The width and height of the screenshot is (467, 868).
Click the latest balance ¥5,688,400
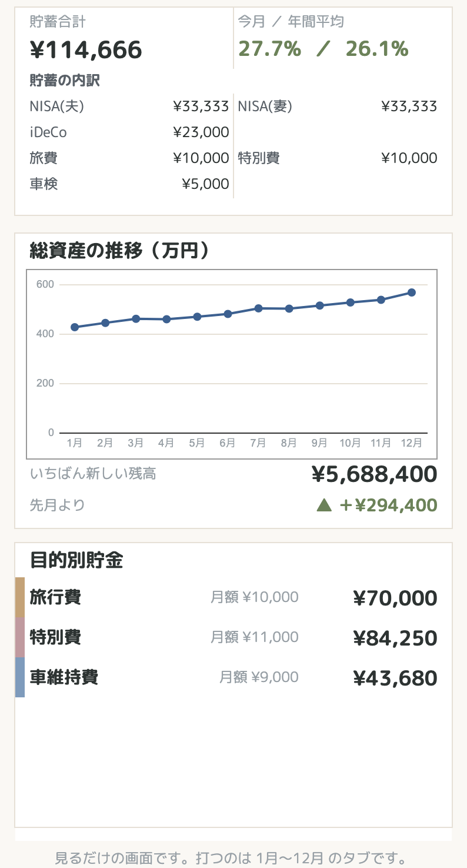click(374, 474)
